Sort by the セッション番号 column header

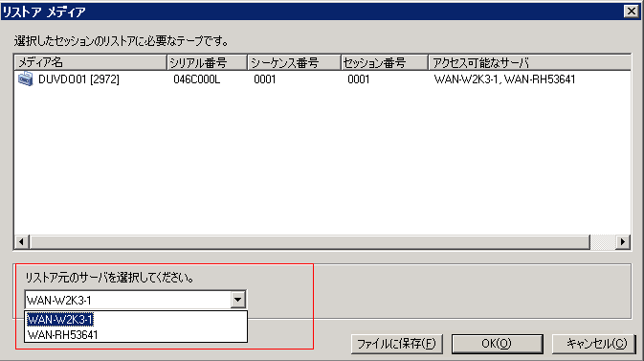point(385,62)
